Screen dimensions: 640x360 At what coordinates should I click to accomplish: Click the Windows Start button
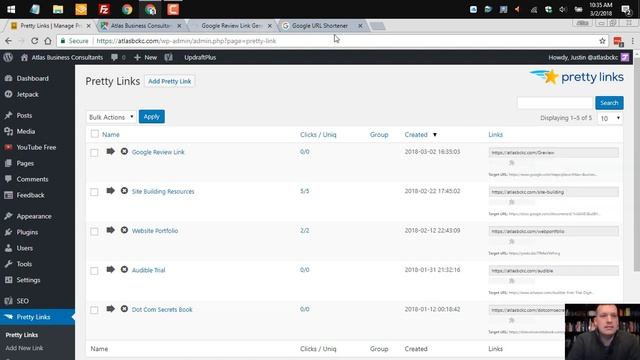[x=11, y=9]
